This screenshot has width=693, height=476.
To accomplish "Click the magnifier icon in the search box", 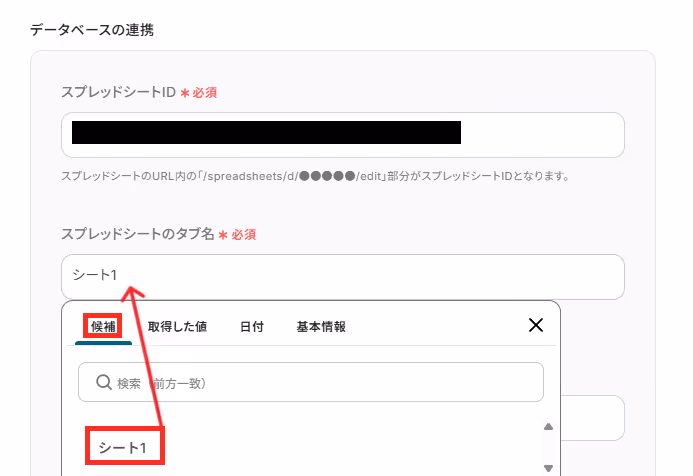I will [104, 382].
